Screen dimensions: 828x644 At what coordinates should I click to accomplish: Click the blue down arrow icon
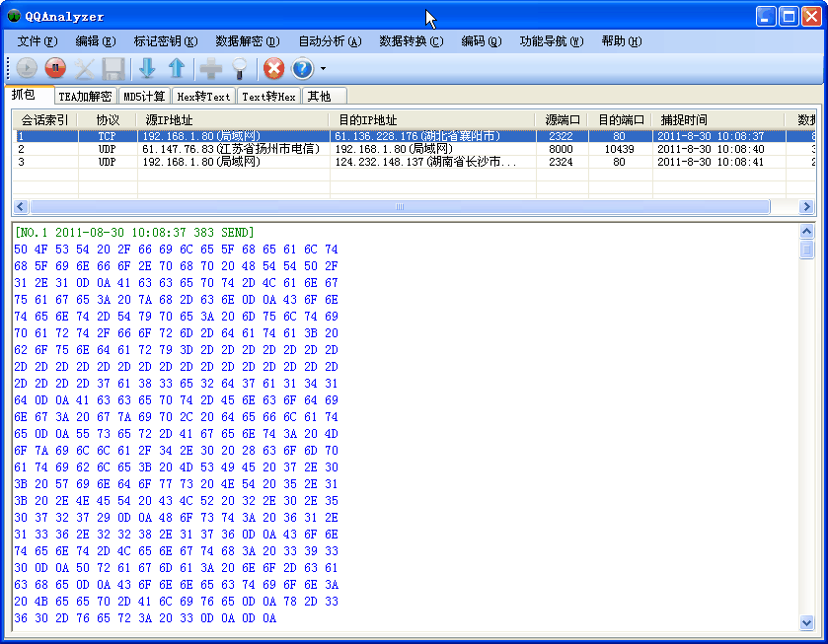point(147,68)
